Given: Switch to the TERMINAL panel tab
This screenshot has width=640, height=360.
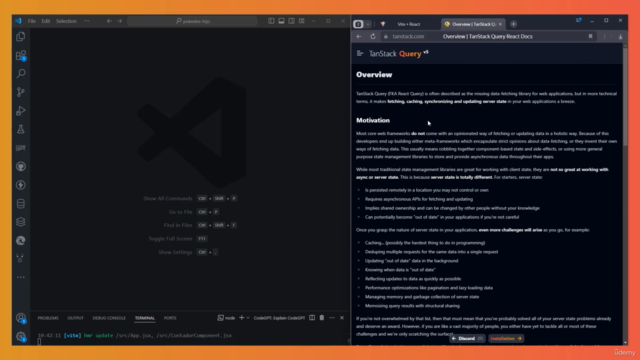Looking at the screenshot, I should click(145, 318).
